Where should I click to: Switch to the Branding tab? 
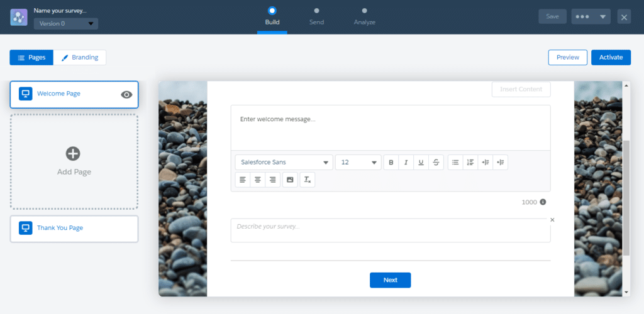(x=80, y=57)
